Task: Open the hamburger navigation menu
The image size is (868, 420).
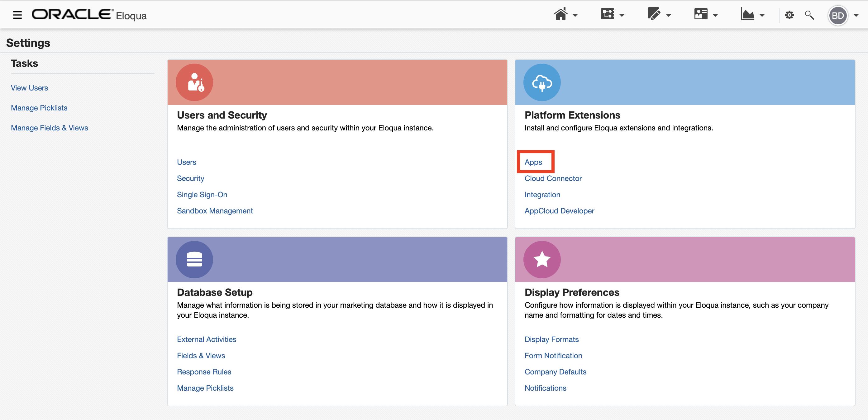Action: [x=17, y=15]
